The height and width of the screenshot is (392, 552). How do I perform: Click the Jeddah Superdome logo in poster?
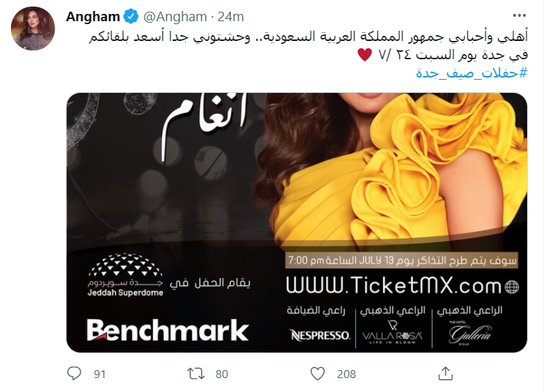[125, 275]
